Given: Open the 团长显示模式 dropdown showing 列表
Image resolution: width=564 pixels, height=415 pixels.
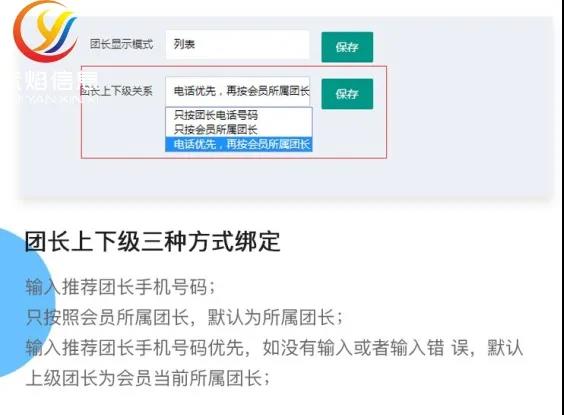Looking at the screenshot, I should pos(237,45).
